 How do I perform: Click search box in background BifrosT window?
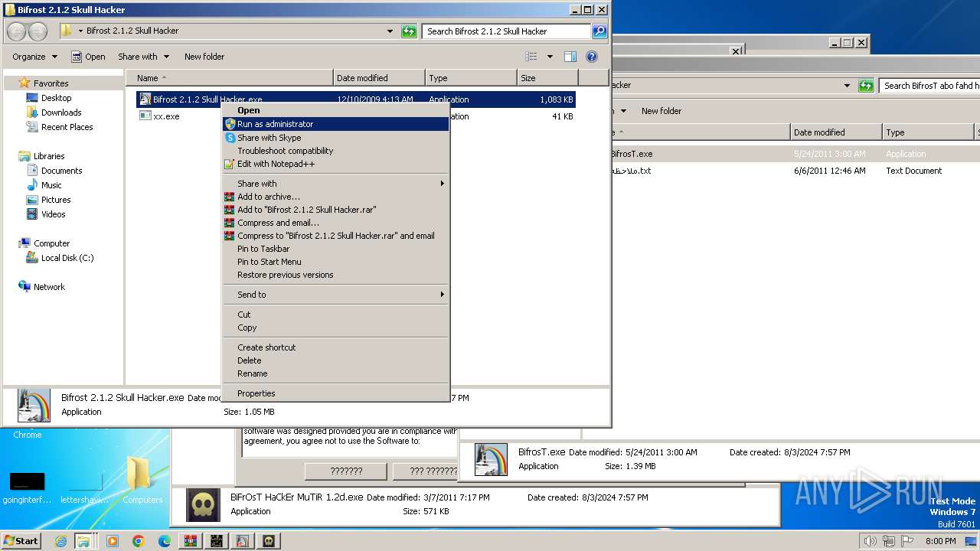tap(929, 86)
